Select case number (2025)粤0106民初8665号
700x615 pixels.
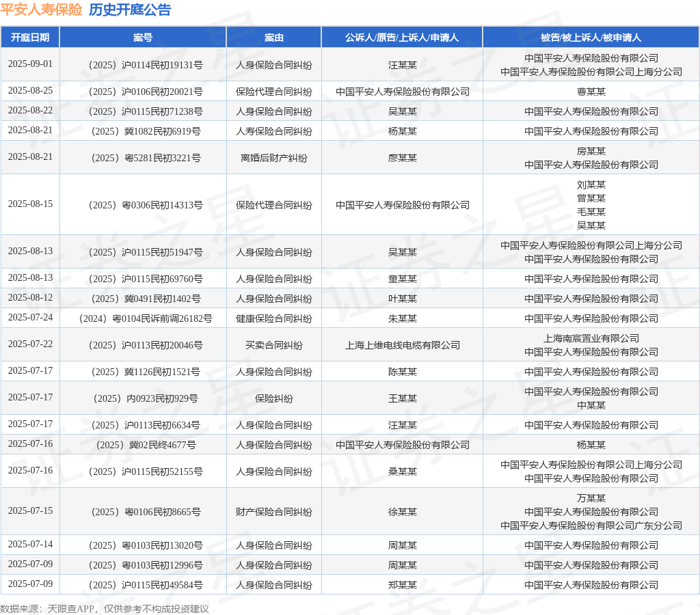tap(146, 512)
